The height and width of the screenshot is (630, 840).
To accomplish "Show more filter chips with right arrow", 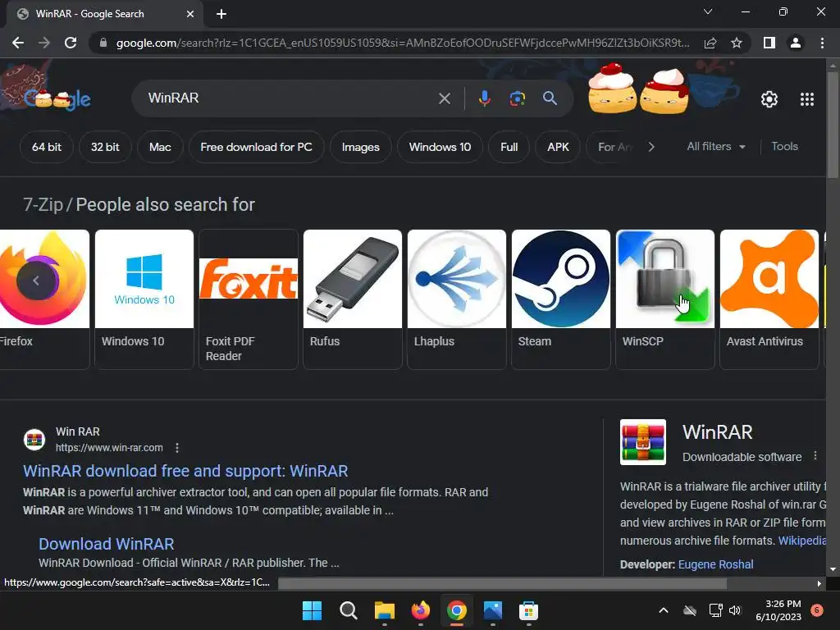I will (651, 147).
